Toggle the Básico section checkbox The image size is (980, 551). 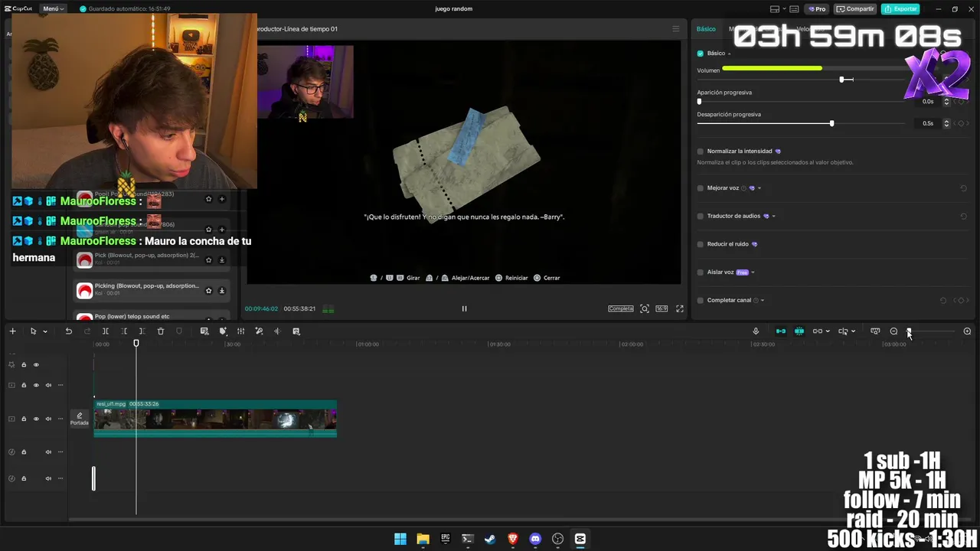[x=700, y=54]
